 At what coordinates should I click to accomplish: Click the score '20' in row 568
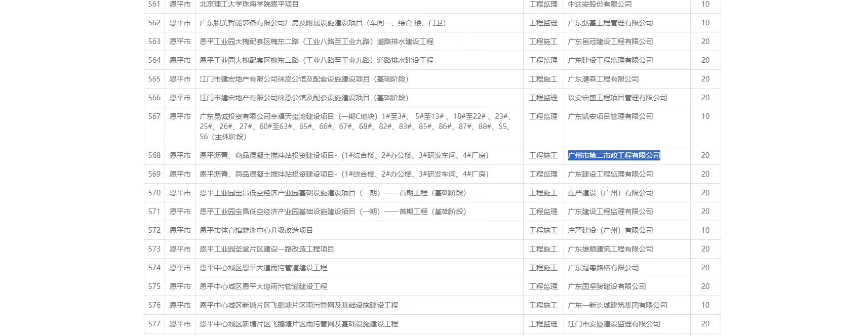[705, 155]
